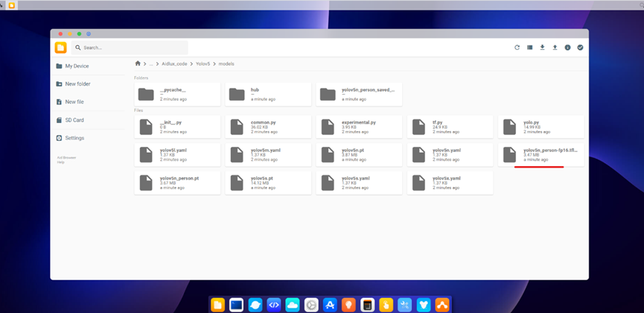Navigate to Yolov5 in the breadcrumb

[203, 64]
